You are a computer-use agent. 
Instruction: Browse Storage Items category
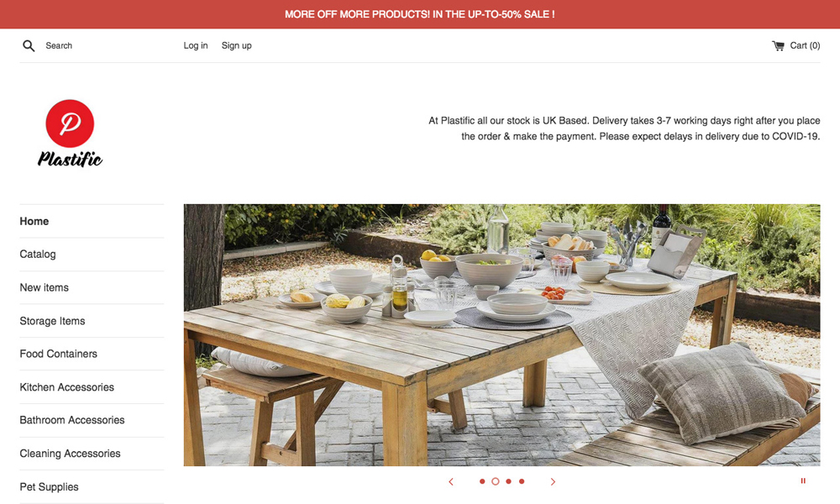52,321
